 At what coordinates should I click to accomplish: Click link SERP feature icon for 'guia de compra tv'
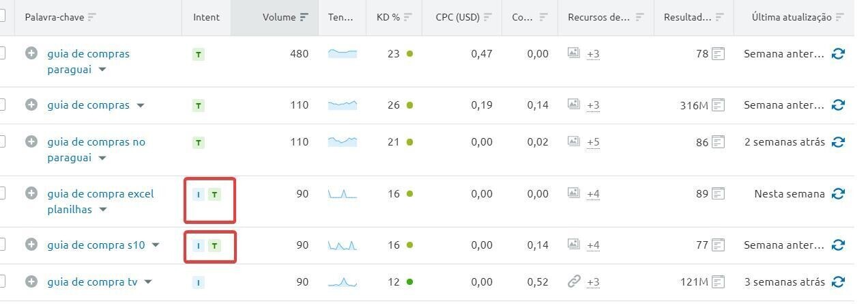click(574, 281)
